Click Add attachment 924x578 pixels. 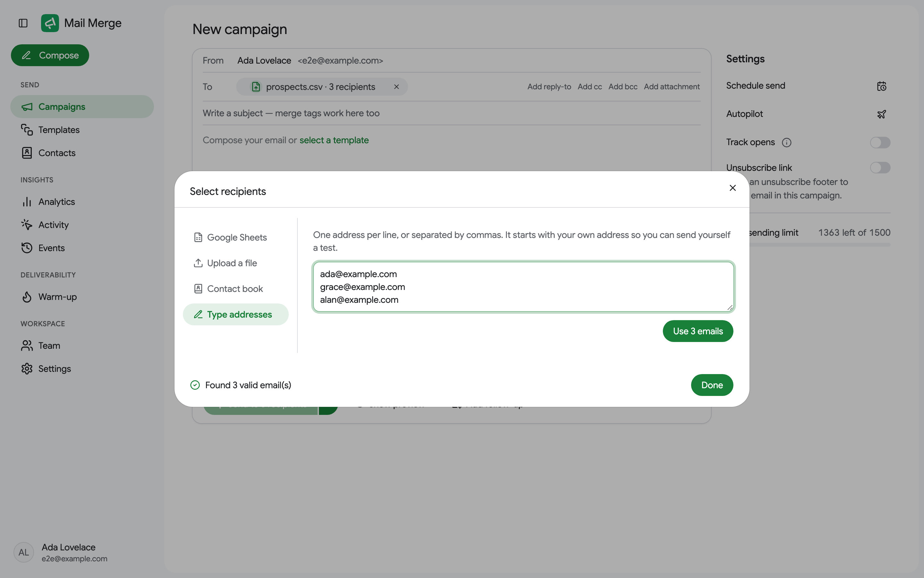pyautogui.click(x=672, y=87)
